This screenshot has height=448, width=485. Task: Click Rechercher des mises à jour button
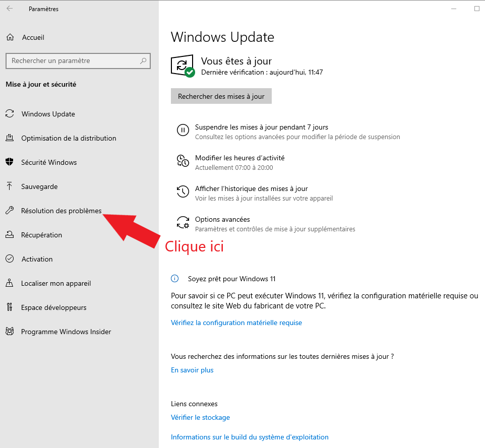pyautogui.click(x=221, y=96)
